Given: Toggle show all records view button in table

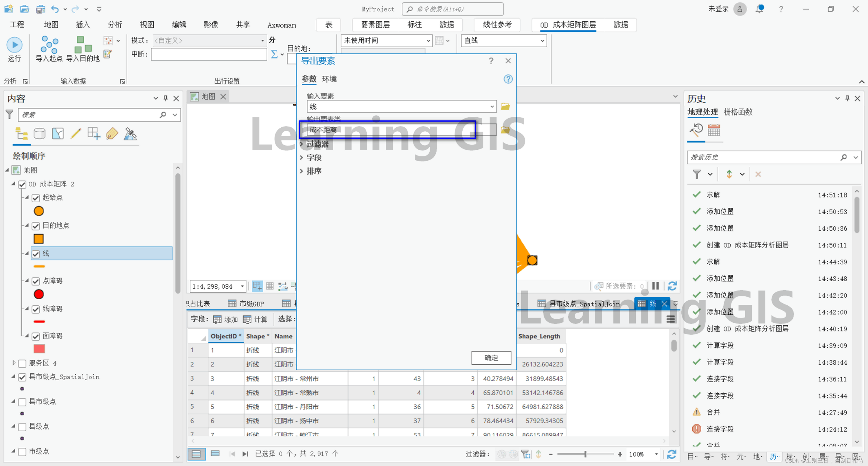Looking at the screenshot, I should 196,454.
